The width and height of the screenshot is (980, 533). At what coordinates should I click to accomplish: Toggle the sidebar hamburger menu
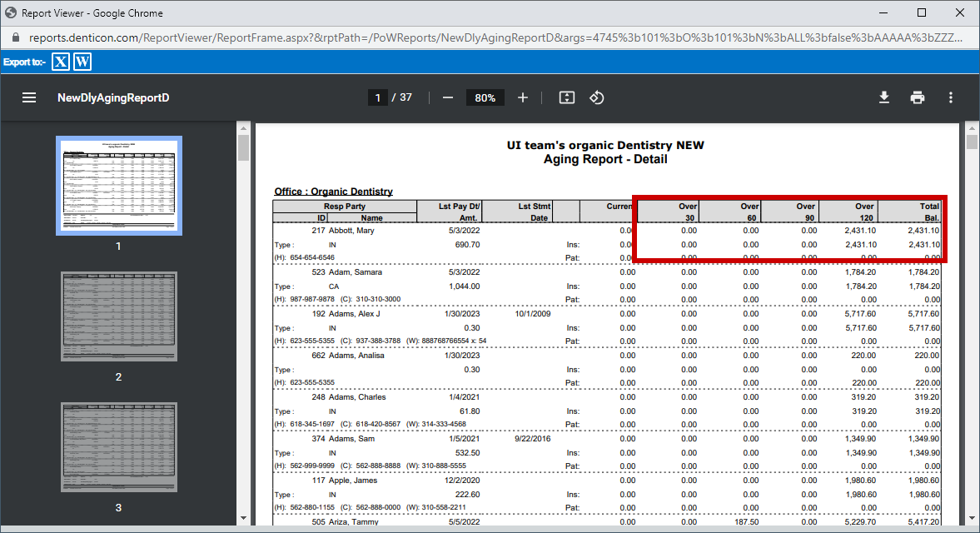pyautogui.click(x=29, y=97)
